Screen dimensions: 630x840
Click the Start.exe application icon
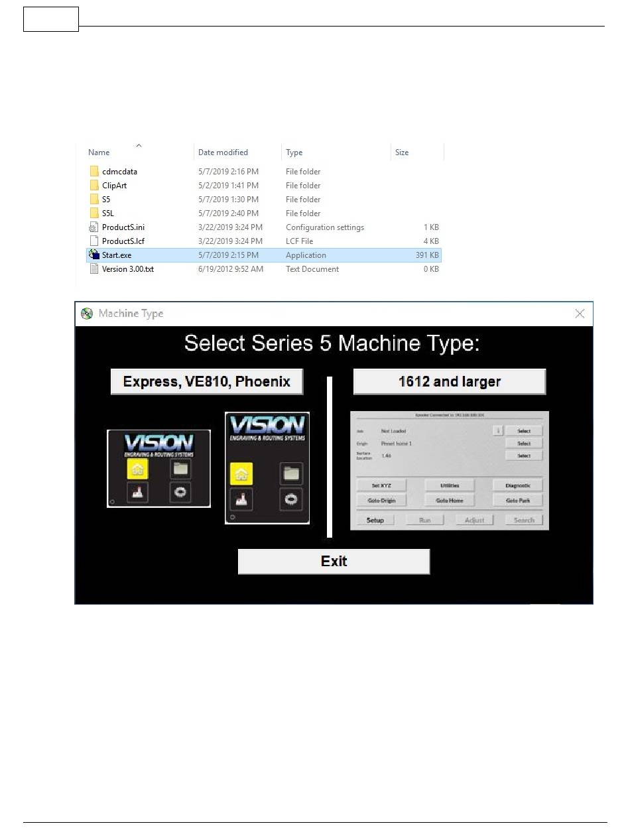click(94, 255)
